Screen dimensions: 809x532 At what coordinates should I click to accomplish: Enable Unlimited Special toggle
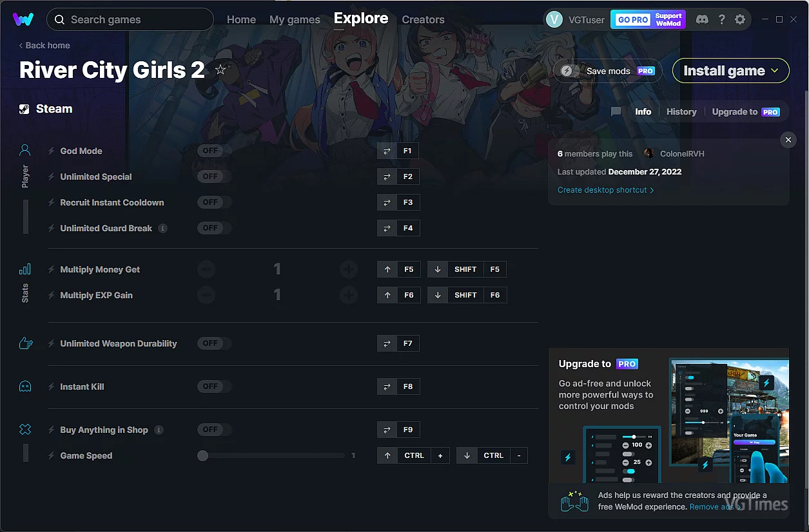point(214,176)
